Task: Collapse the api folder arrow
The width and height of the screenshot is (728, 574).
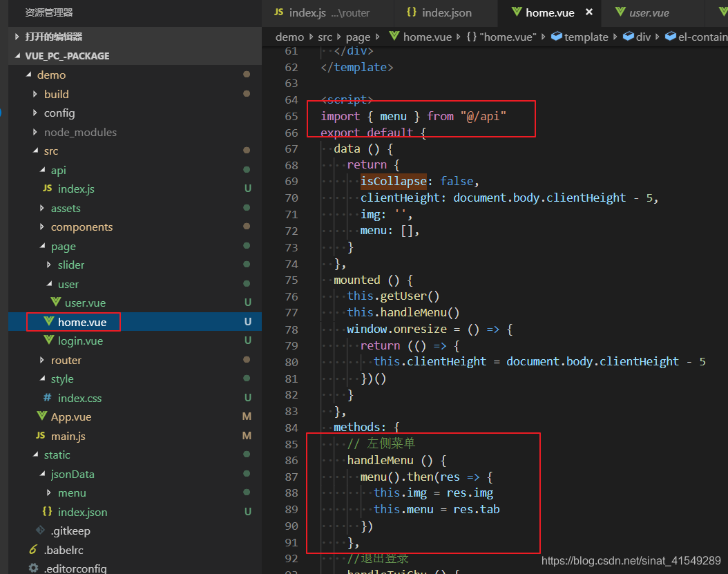Action: tap(42, 170)
